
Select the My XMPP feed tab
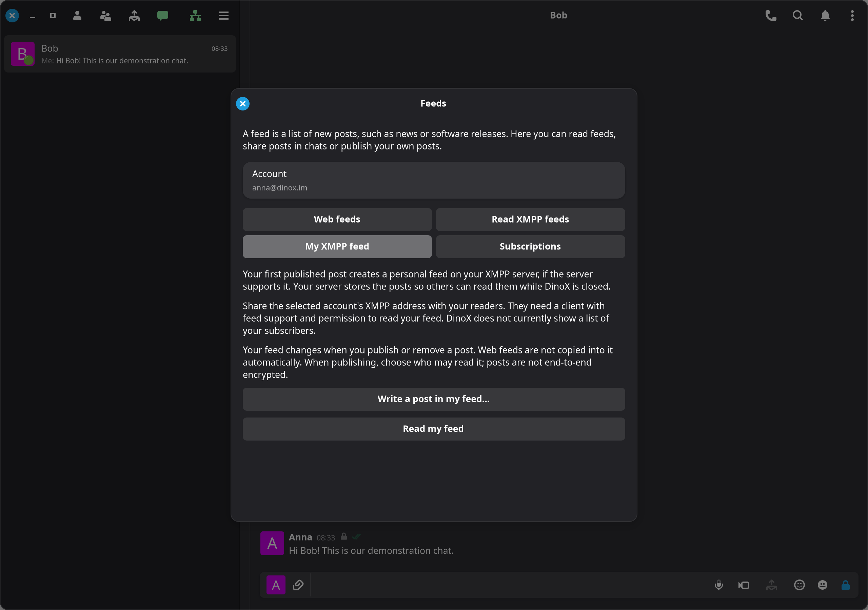coord(337,247)
